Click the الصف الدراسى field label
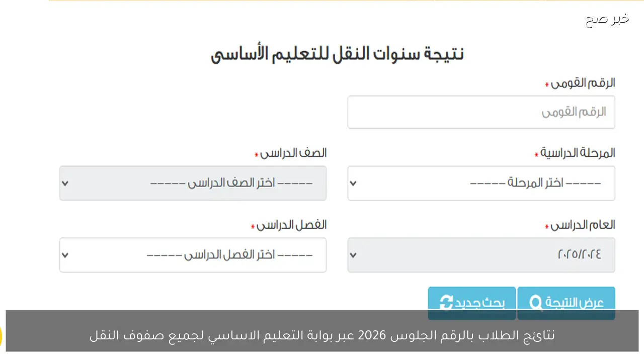Image resolution: width=644 pixels, height=362 pixels. (292, 153)
